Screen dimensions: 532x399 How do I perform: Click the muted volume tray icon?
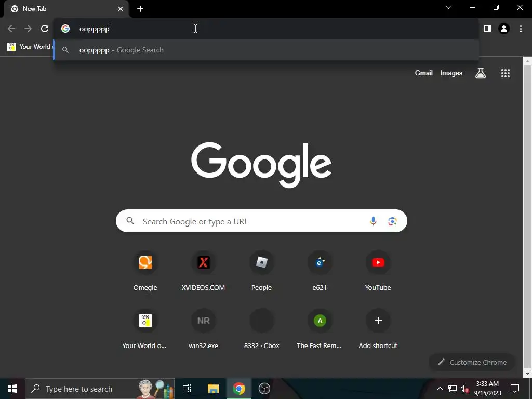point(464,389)
